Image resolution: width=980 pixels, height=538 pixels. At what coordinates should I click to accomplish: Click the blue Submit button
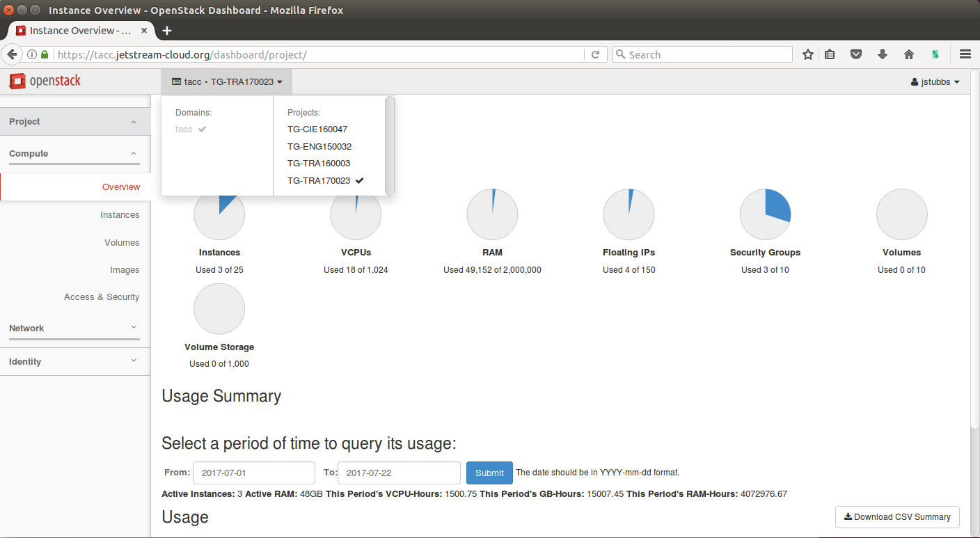(489, 473)
